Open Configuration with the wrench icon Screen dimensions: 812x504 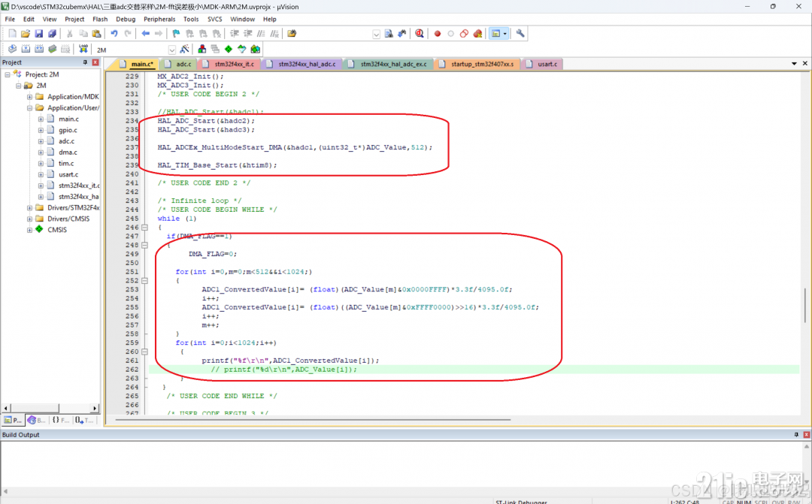[x=520, y=34]
